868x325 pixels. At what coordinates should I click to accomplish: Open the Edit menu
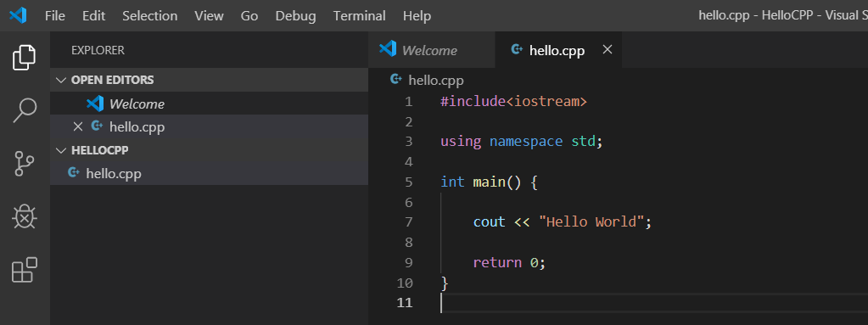[93, 16]
